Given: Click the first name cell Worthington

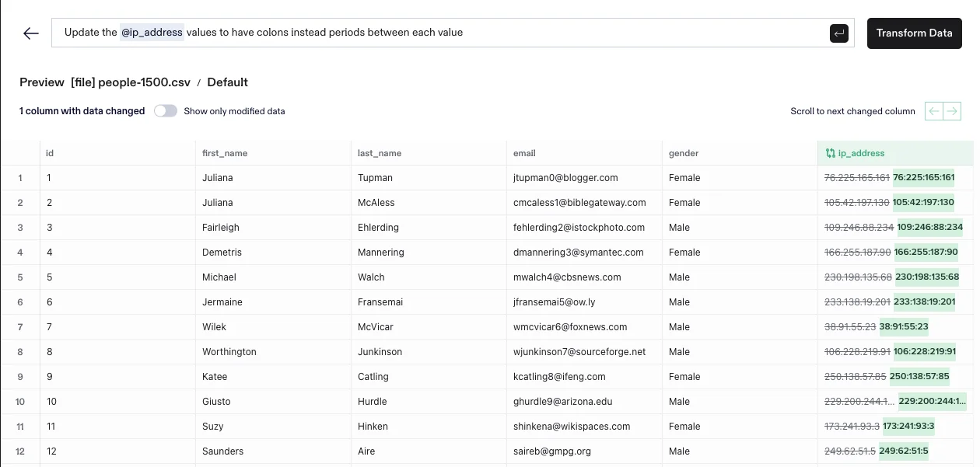Looking at the screenshot, I should tap(229, 352).
